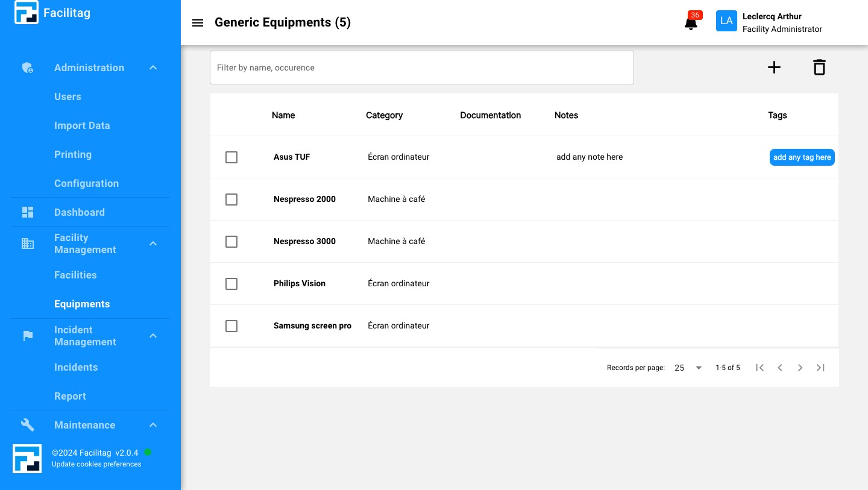Add new equipment with plus icon
Screen dimensions: 868x490
pos(774,68)
